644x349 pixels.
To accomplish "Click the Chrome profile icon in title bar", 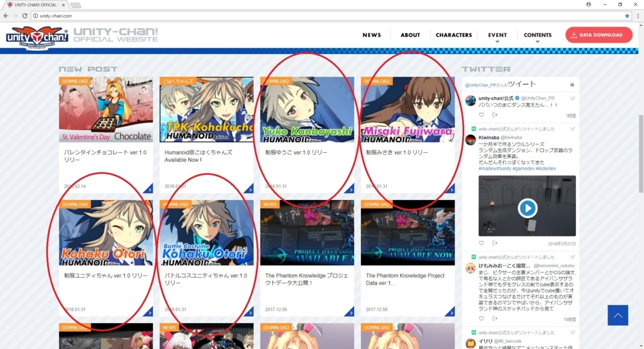I will tap(589, 4).
